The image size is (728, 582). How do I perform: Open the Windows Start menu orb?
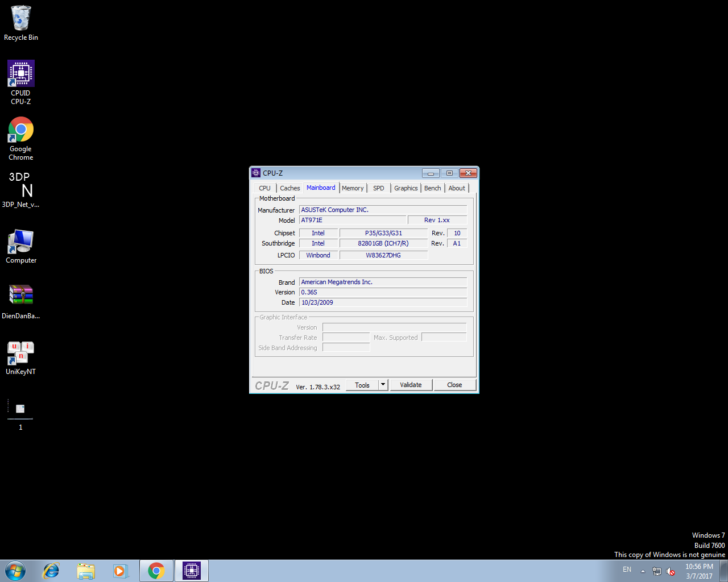pos(15,571)
